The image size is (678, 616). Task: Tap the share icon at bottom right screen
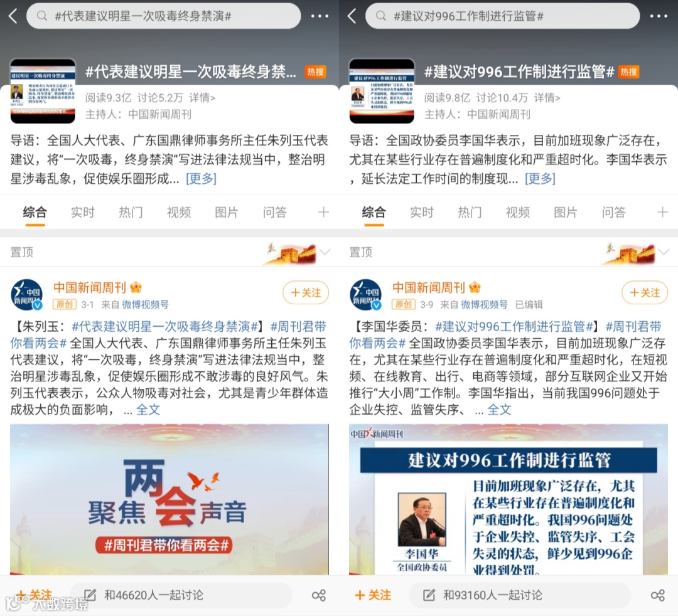[658, 595]
